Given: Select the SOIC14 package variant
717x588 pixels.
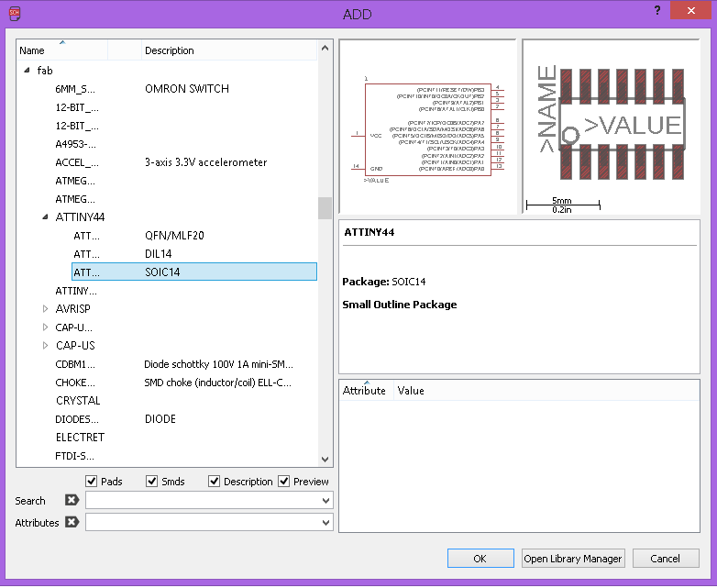Looking at the screenshot, I should pyautogui.click(x=194, y=272).
